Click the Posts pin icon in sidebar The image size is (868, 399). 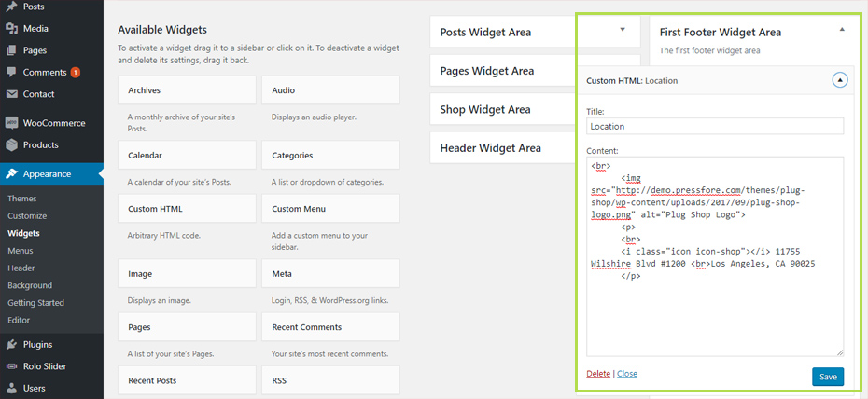pyautogui.click(x=11, y=7)
